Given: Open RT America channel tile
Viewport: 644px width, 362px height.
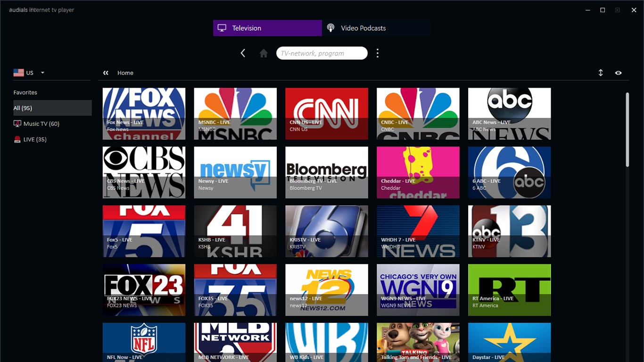Looking at the screenshot, I should click(x=510, y=290).
